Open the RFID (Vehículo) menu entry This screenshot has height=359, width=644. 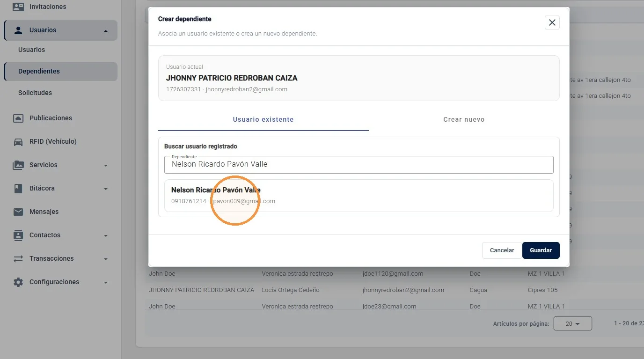coord(53,141)
